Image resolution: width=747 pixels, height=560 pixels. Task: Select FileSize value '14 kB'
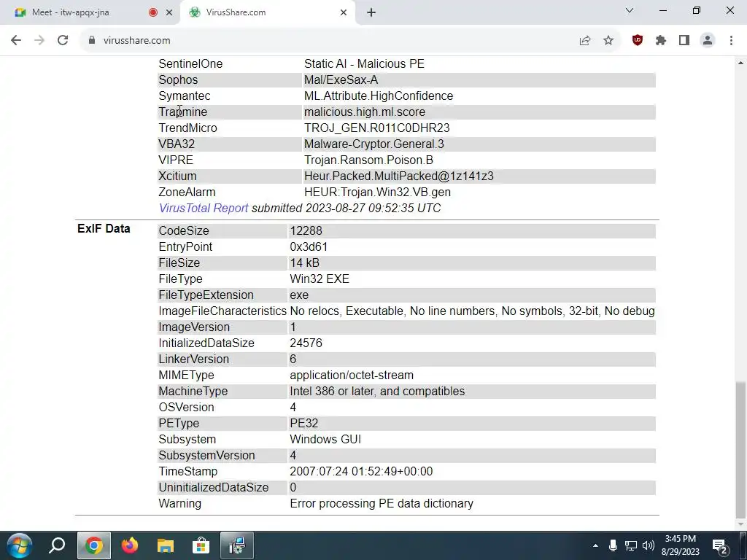tap(304, 262)
